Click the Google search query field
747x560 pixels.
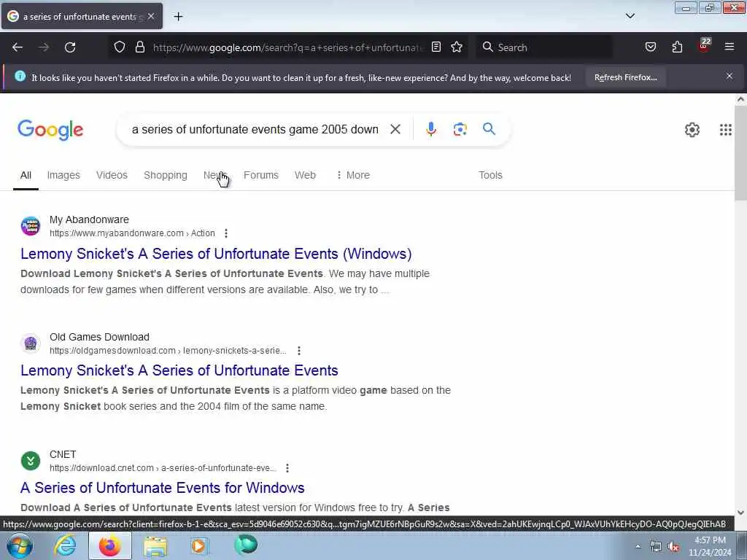click(255, 129)
